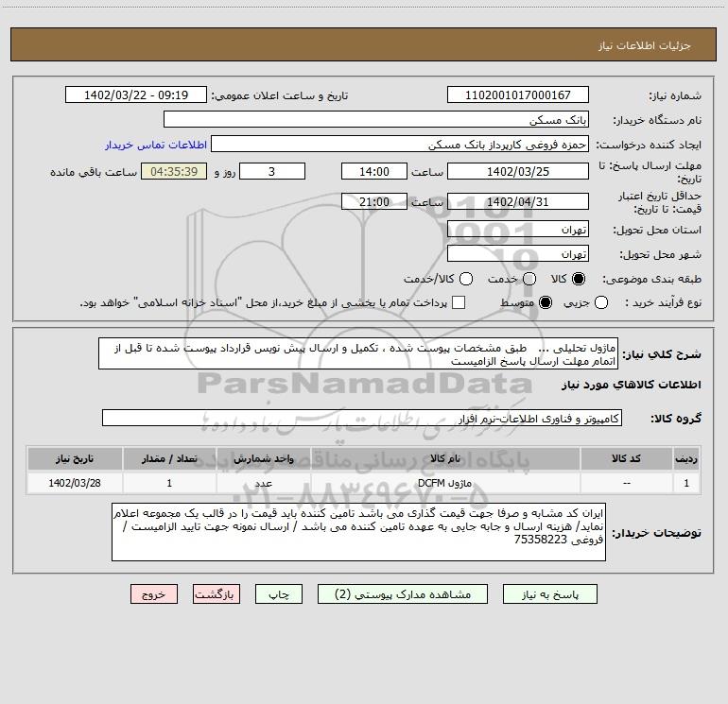Select the جزیی purchase type radio
This screenshot has height=704, width=728.
[x=601, y=303]
